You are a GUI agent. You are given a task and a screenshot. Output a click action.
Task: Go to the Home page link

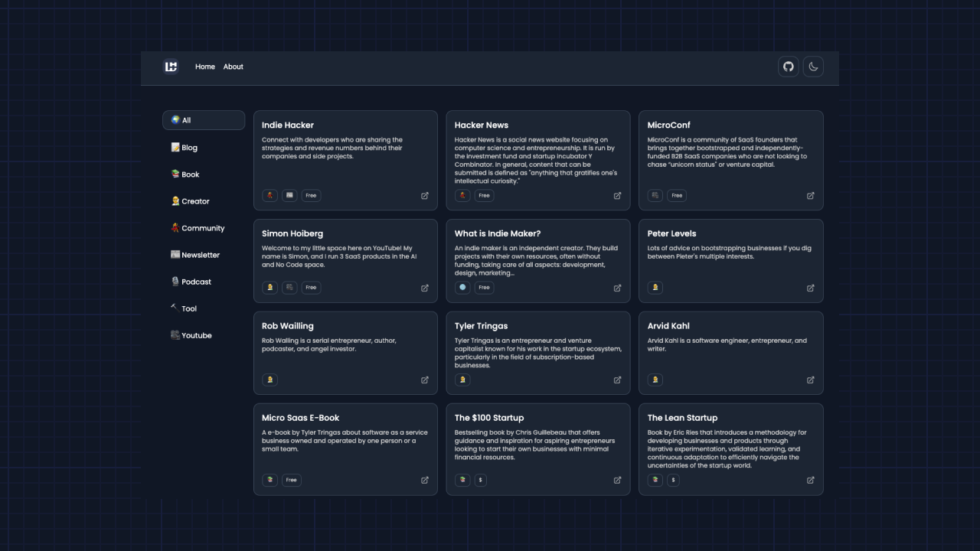pos(205,67)
